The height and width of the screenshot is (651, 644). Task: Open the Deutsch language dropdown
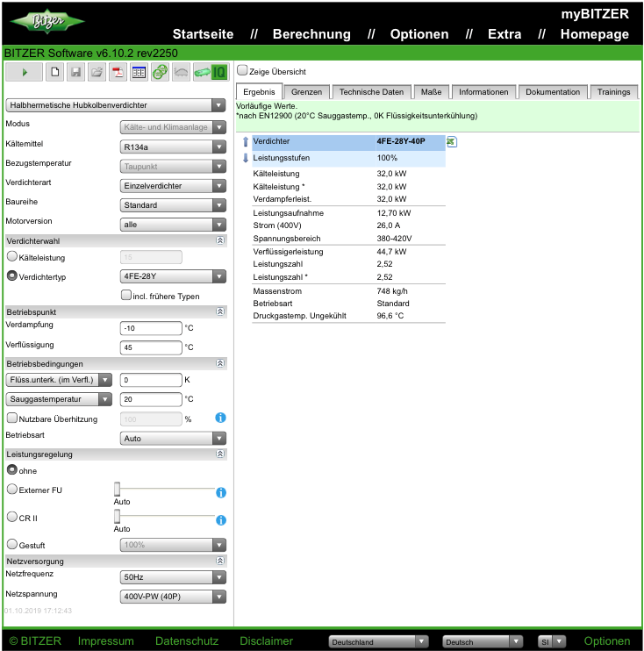pos(483,642)
